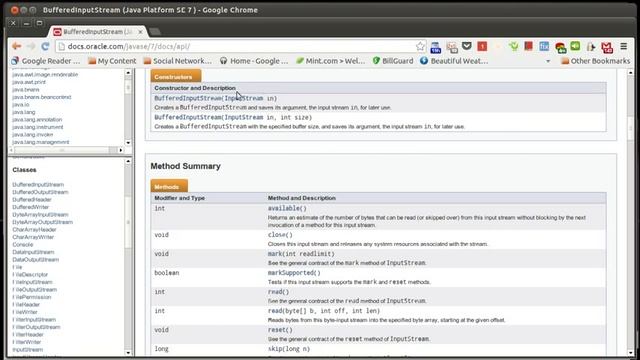
Task: Open the skip(long n) method link
Action: [x=289, y=349]
